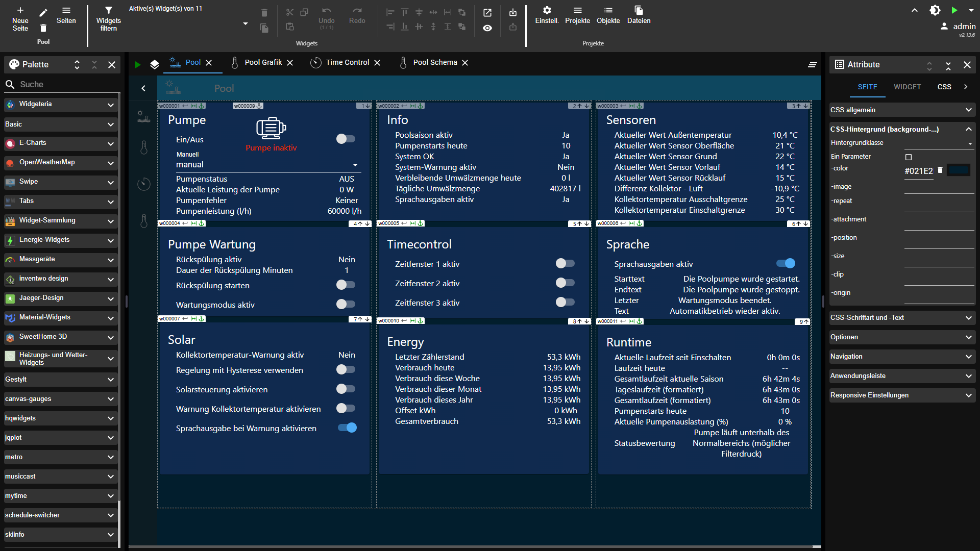
Task: Click the background color swatch next to #021E2
Action: [958, 170]
